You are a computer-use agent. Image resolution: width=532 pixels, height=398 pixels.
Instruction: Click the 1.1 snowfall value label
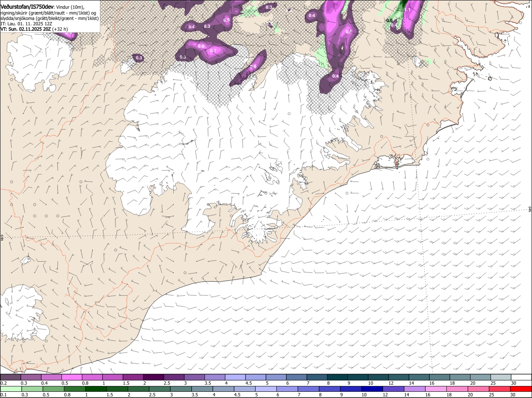(x=407, y=10)
